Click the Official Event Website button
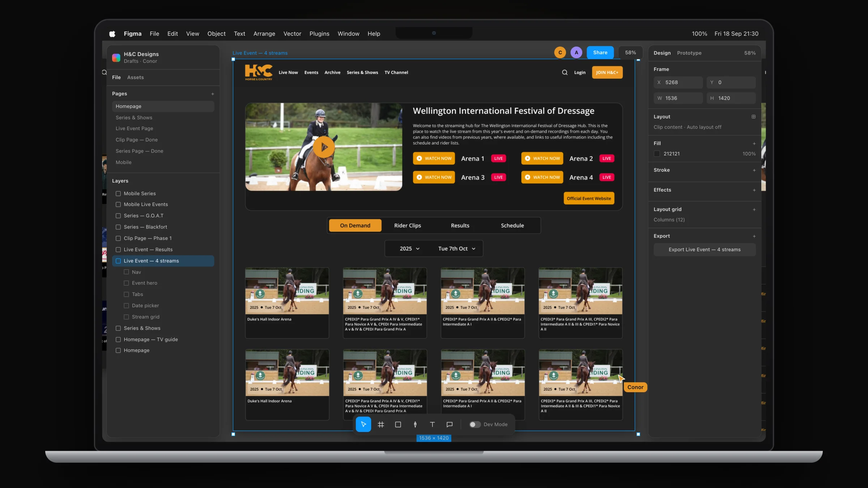868x488 pixels. pyautogui.click(x=589, y=198)
